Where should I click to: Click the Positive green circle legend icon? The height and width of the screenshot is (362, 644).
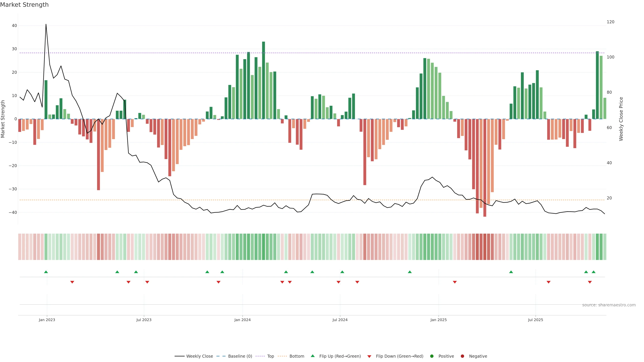pos(432,356)
